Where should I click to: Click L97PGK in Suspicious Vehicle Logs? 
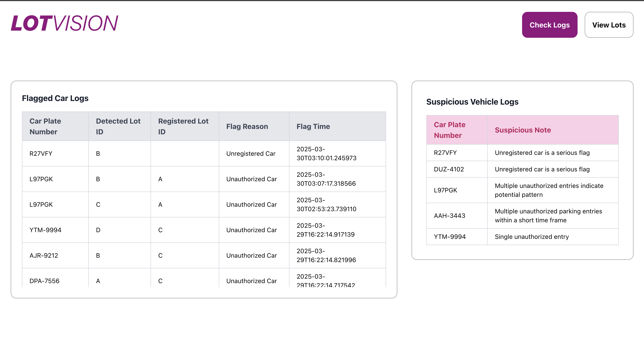[445, 190]
